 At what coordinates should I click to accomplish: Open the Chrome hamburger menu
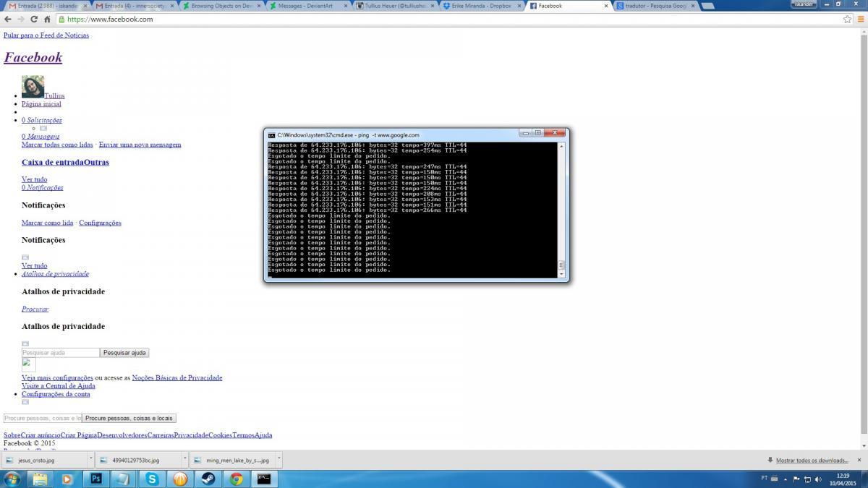point(860,19)
